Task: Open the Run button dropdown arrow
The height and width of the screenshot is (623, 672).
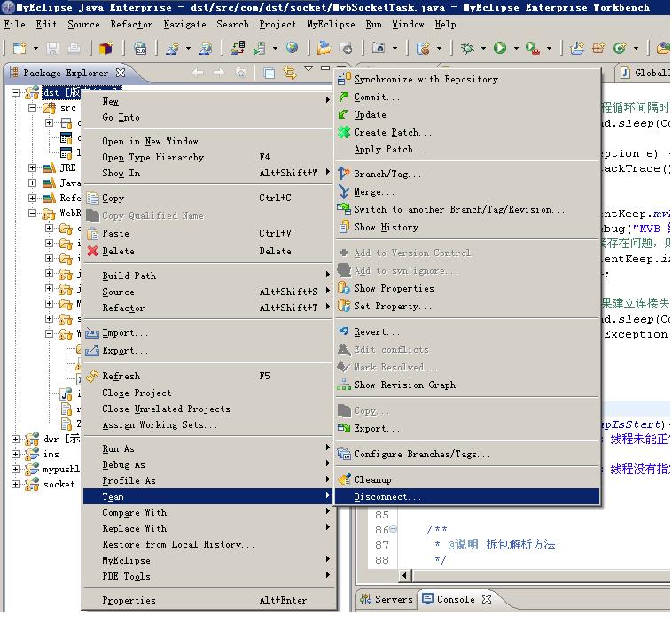Action: coord(516,48)
